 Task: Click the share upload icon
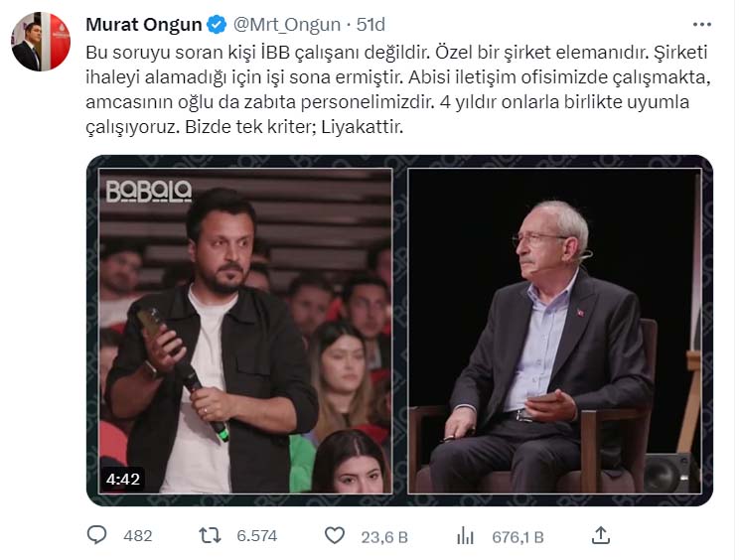point(601,535)
